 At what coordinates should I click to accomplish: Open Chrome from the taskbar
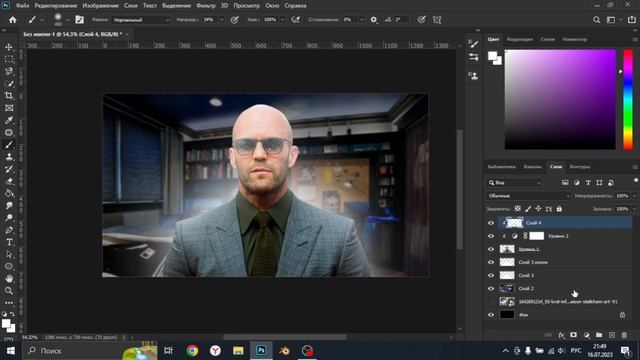(192, 351)
